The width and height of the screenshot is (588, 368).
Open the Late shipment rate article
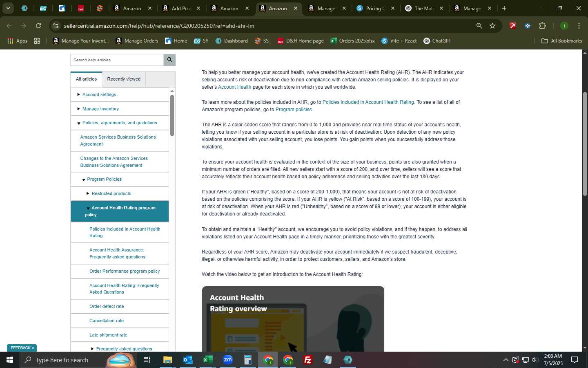point(108,335)
